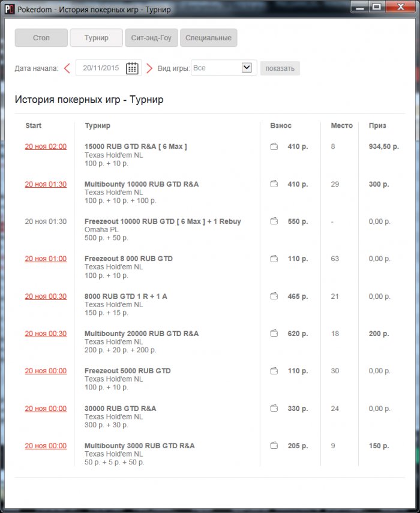Select the 300 р. prize value
420x513 pixels.
[379, 184]
